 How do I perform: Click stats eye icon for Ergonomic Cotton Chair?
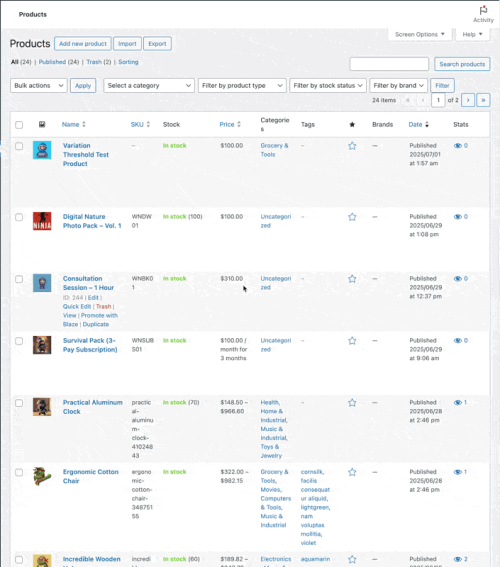(x=458, y=472)
